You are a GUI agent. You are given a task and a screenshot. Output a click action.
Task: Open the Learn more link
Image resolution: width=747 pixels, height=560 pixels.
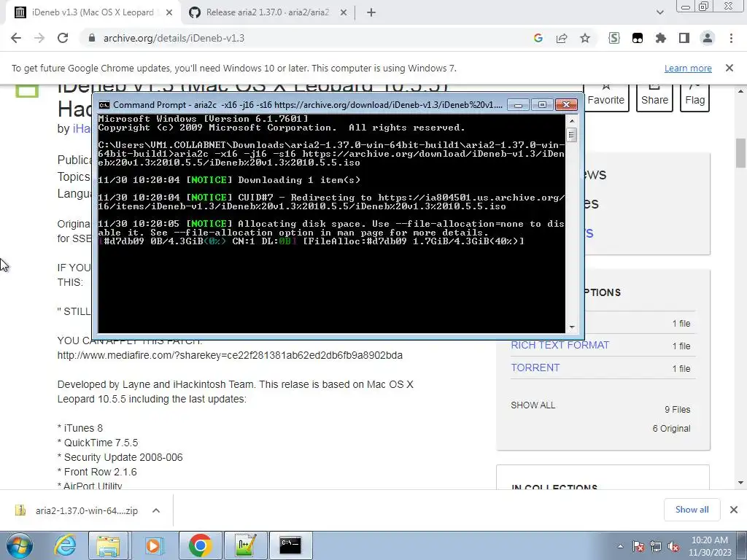click(x=688, y=68)
